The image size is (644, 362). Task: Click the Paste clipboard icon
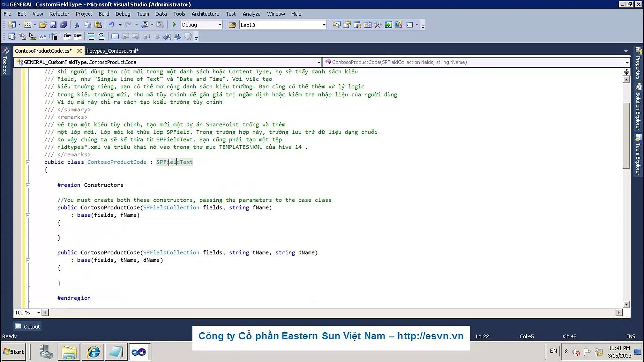coord(98,25)
